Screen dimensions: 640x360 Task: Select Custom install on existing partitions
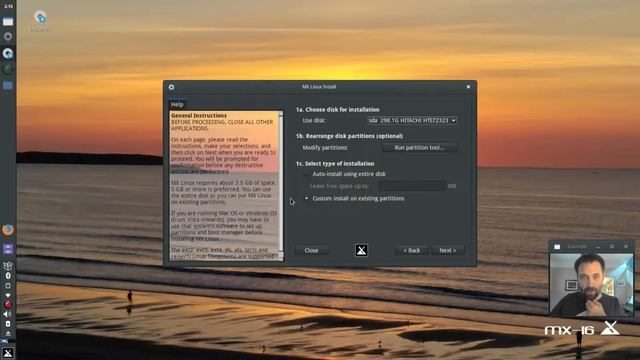(x=354, y=198)
